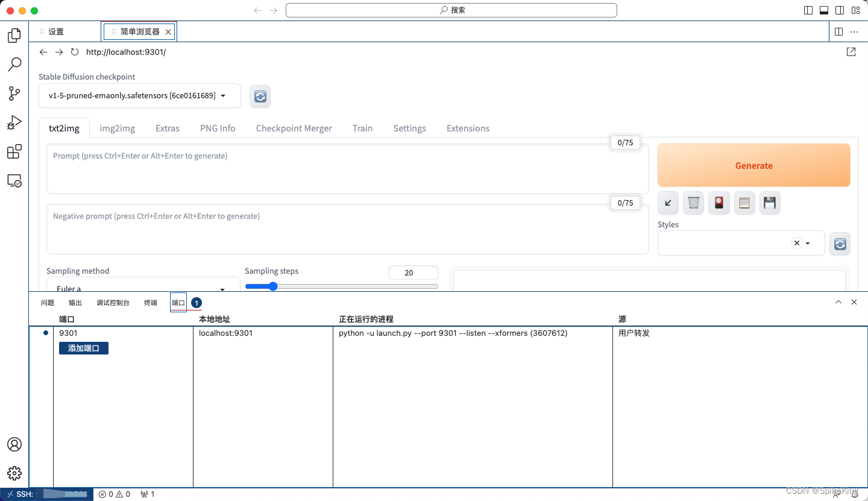The height and width of the screenshot is (501, 868).
Task: Open the Accounts menu icon
Action: coord(14,444)
